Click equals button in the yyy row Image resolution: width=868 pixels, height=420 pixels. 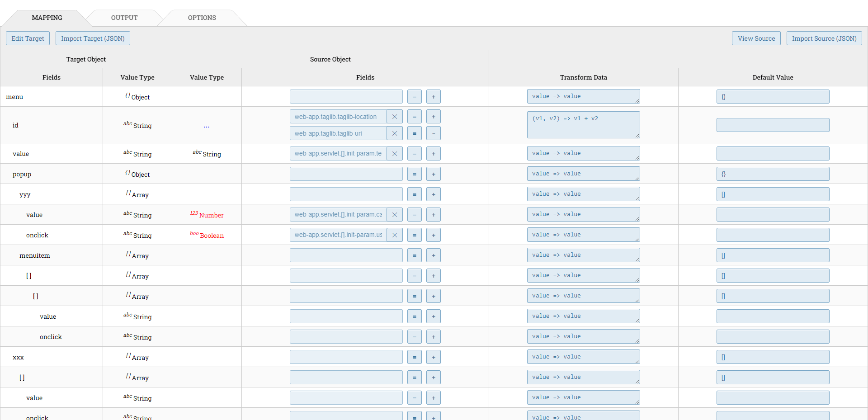(x=415, y=194)
